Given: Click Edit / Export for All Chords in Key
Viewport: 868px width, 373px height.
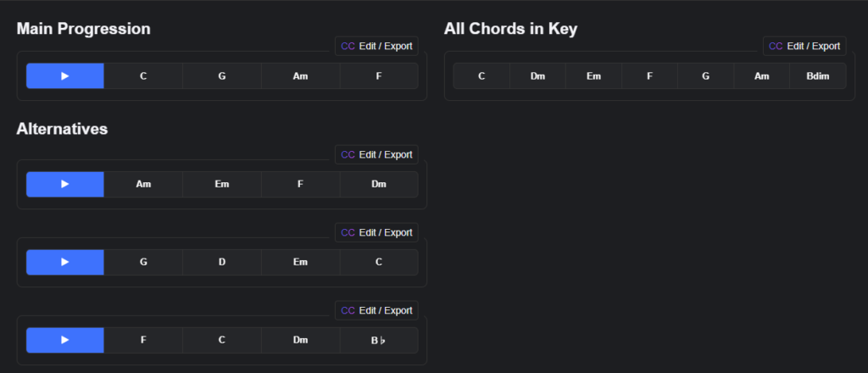Looking at the screenshot, I should [804, 46].
